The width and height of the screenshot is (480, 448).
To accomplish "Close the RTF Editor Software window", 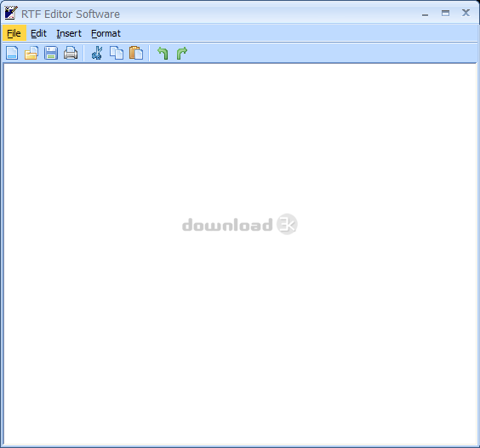I will [466, 13].
